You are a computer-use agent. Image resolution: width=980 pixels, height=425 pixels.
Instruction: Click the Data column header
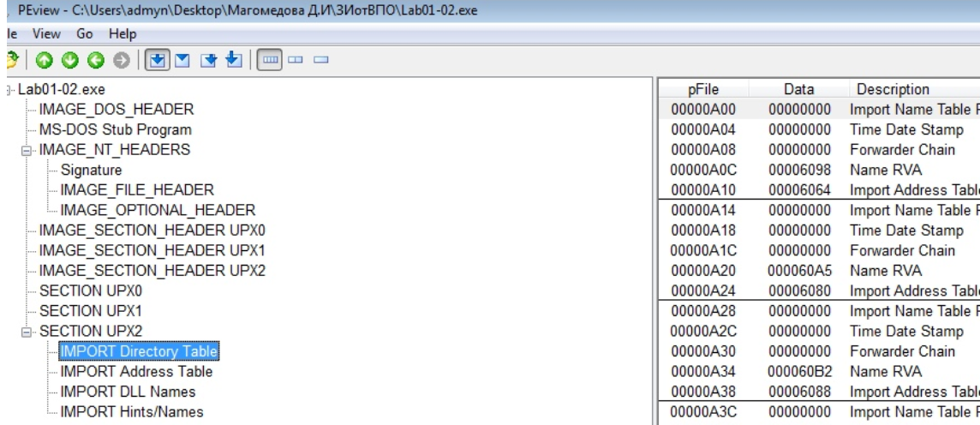coord(798,89)
